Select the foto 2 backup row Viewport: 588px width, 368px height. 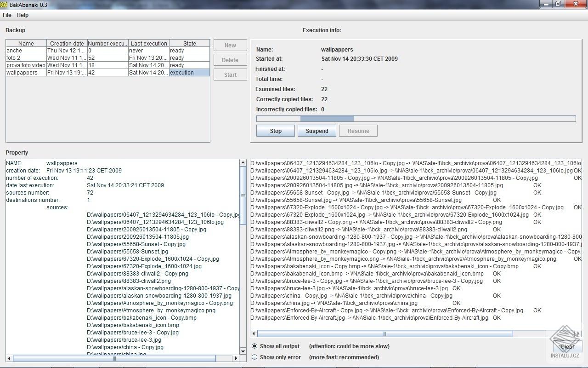tap(108, 58)
